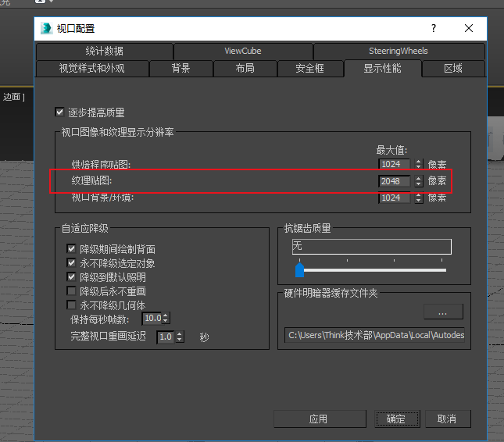Image resolution: width=504 pixels, height=442 pixels.
Task: Increase 视口背景/环境 value with up arrow
Action: point(419,195)
